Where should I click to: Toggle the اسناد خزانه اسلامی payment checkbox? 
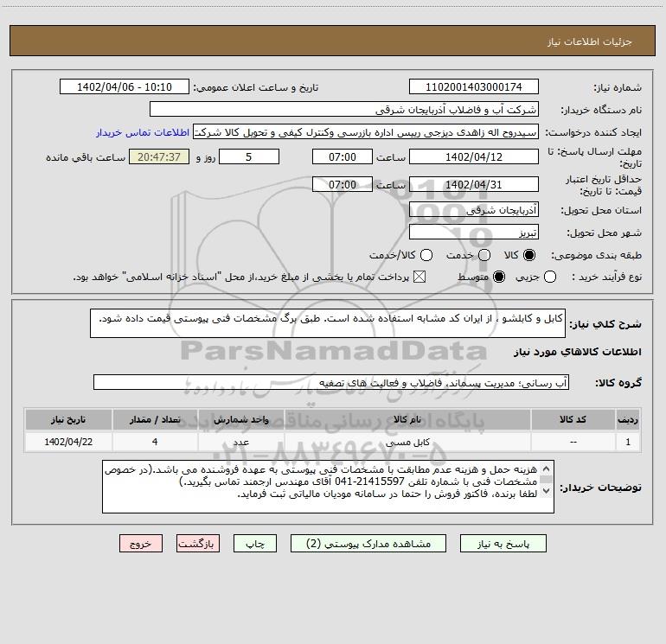(x=419, y=277)
